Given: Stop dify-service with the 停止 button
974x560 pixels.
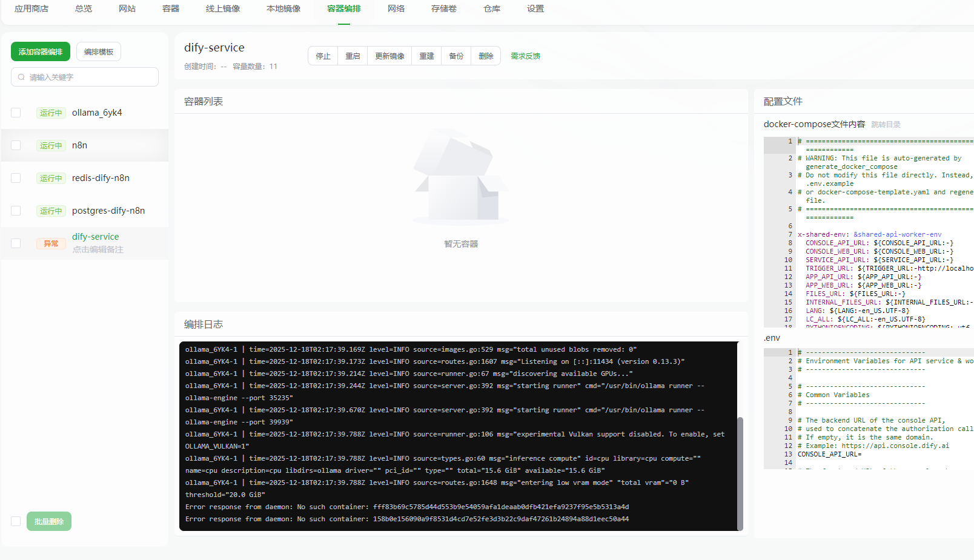Looking at the screenshot, I should [x=323, y=55].
